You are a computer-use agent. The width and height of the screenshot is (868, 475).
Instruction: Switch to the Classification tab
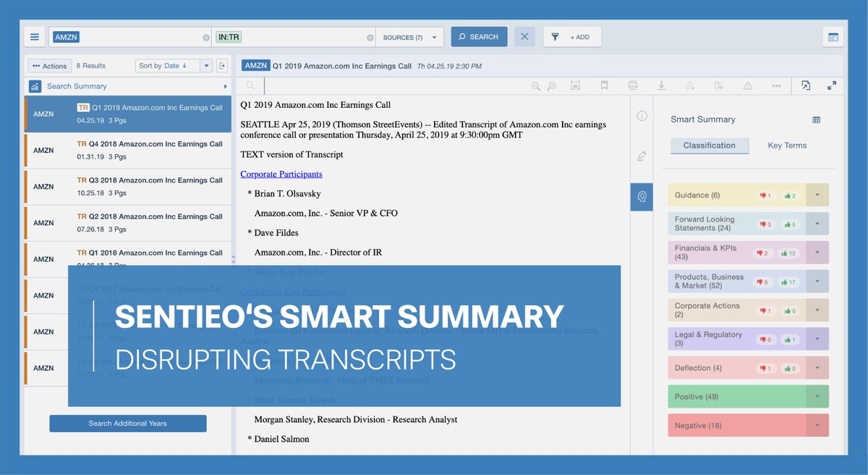tap(709, 146)
